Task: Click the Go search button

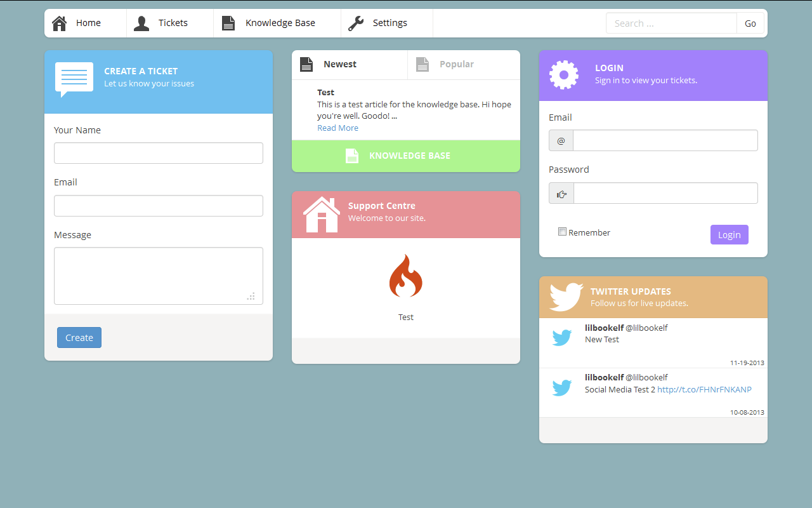Action: tap(750, 23)
